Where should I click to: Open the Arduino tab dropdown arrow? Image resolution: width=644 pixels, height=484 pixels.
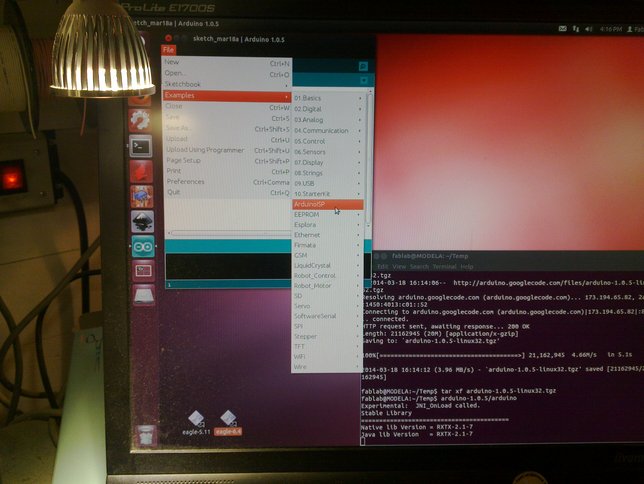click(363, 80)
